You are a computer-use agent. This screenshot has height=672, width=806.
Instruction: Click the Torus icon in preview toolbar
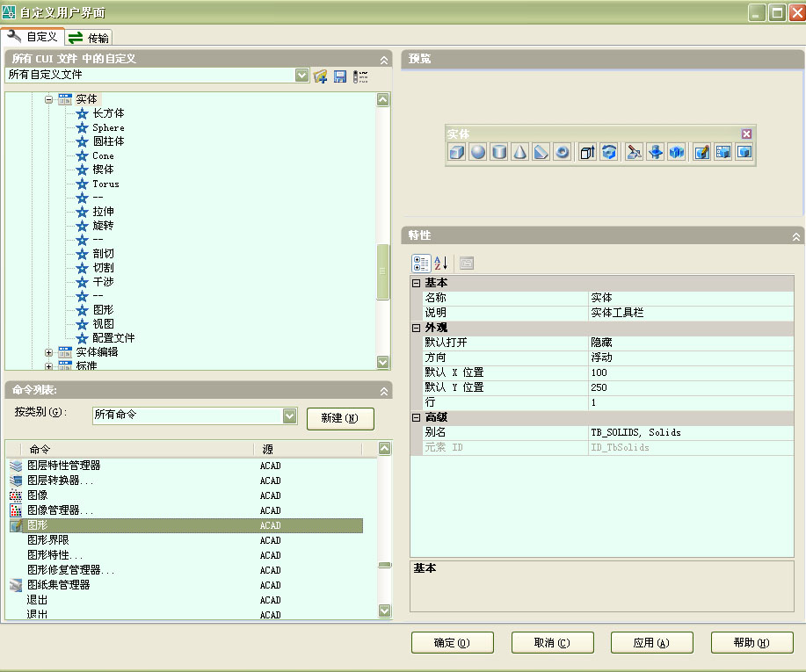pyautogui.click(x=563, y=152)
